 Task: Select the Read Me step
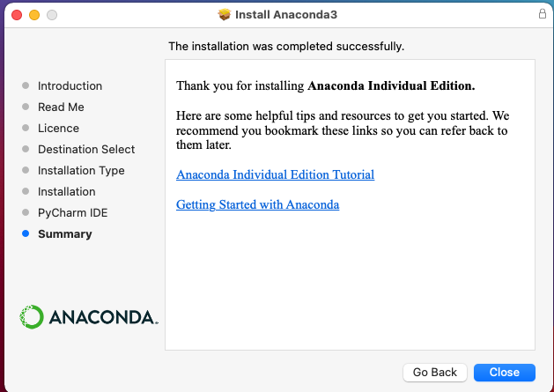click(x=61, y=107)
